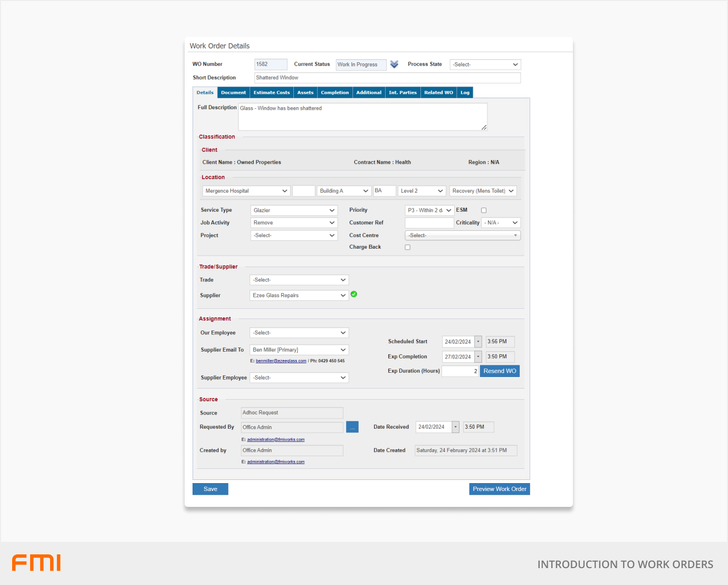This screenshot has width=728, height=585.
Task: Switch to the Estimate Costs tab
Action: tap(271, 92)
